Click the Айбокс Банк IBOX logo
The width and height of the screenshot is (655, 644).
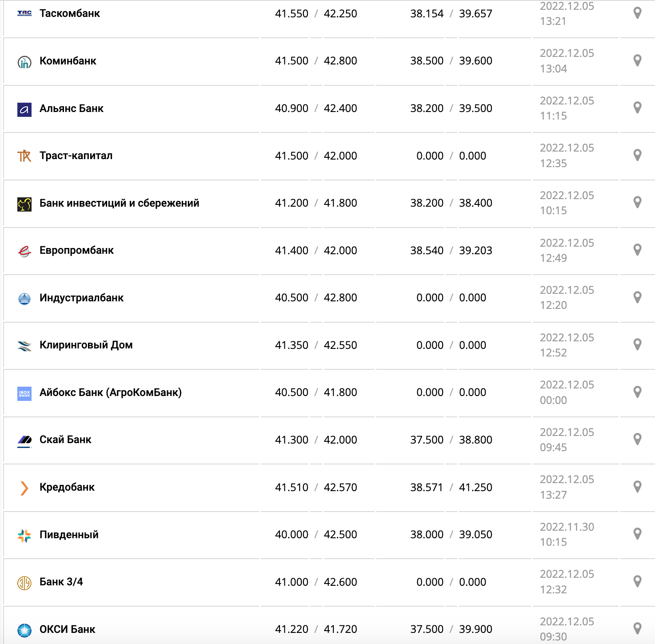pos(24,393)
